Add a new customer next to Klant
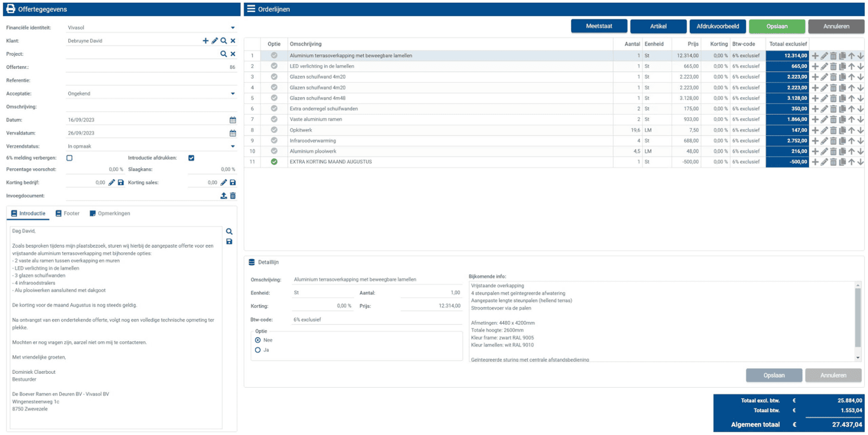This screenshot has width=868, height=435. point(206,41)
